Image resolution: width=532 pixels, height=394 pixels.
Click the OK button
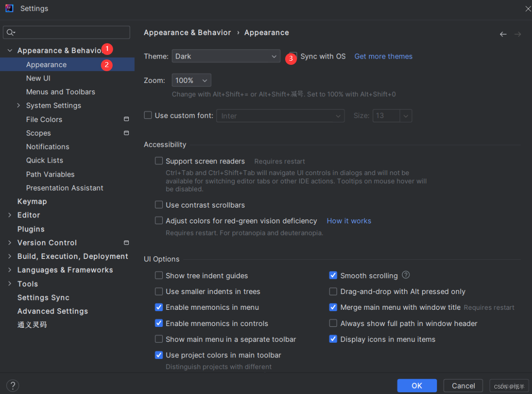(417, 385)
